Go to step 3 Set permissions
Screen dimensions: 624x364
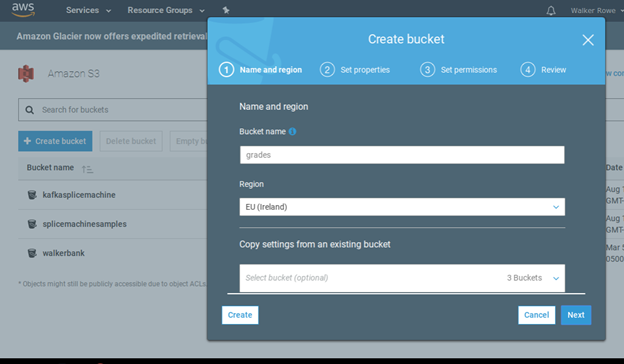click(x=458, y=70)
